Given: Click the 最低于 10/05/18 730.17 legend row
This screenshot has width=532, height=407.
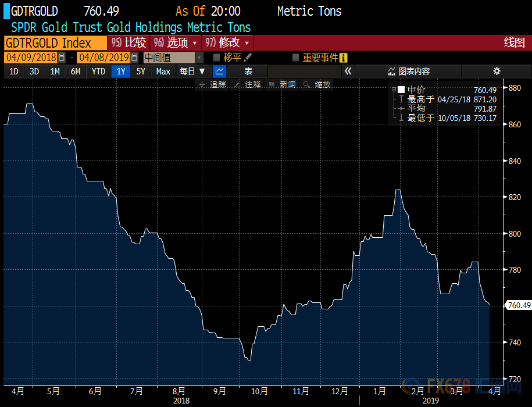Looking at the screenshot, I should click(448, 117).
